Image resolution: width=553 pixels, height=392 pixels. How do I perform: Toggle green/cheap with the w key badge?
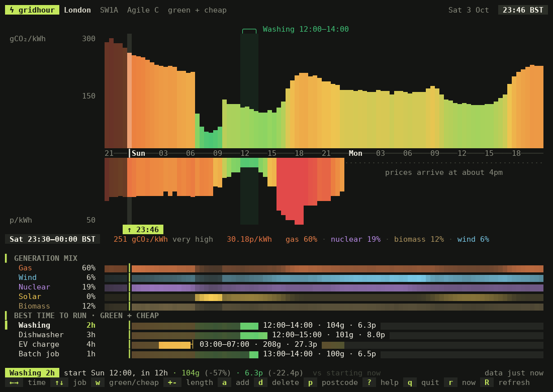click(x=98, y=382)
